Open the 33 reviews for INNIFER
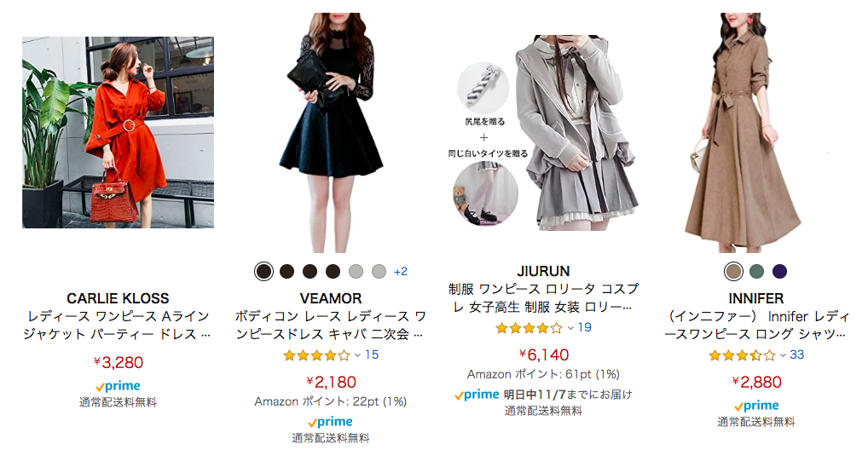This screenshot has width=868, height=461. tap(796, 354)
